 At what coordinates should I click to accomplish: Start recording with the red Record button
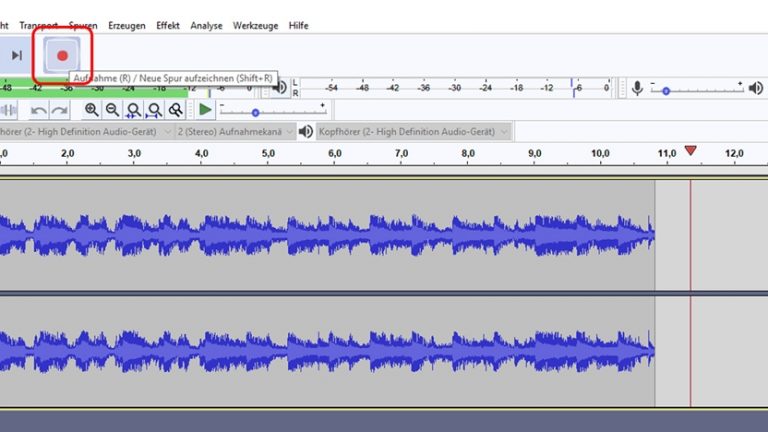62,55
